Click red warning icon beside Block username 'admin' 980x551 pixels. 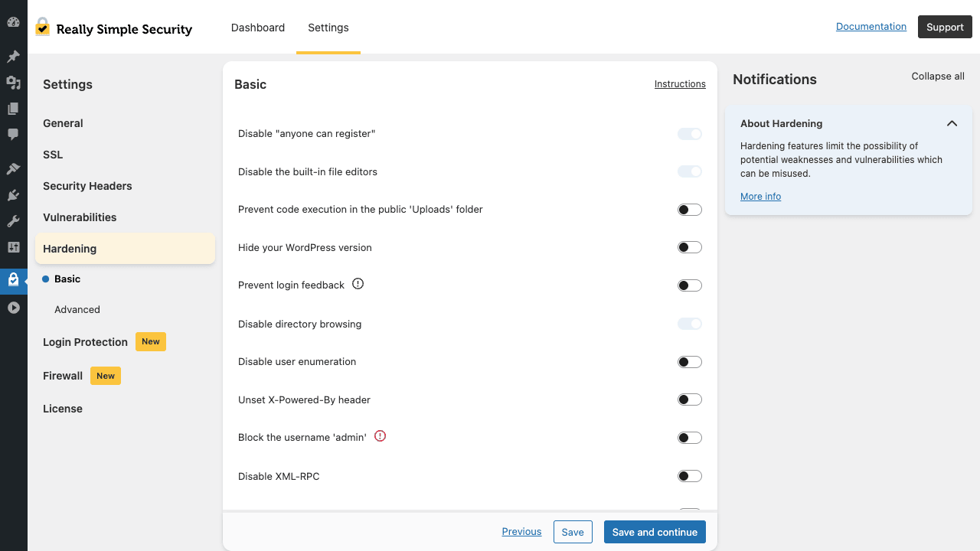[380, 436]
